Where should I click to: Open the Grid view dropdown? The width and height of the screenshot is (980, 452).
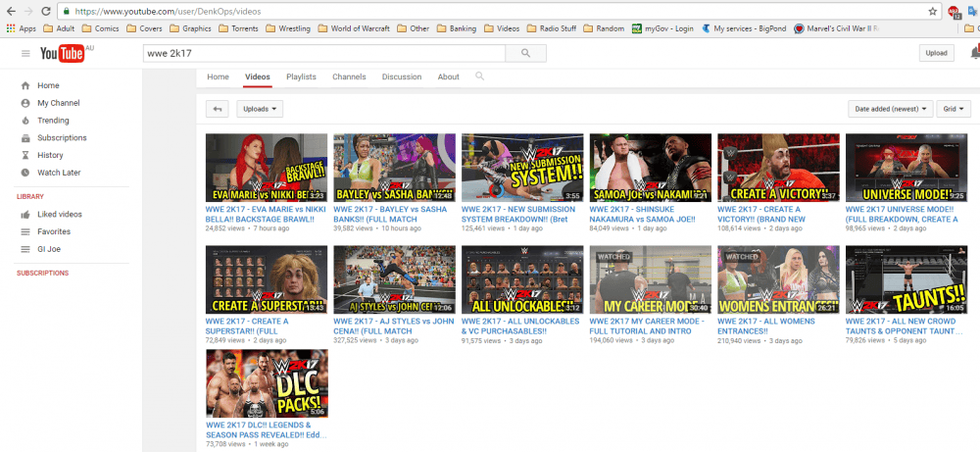954,109
